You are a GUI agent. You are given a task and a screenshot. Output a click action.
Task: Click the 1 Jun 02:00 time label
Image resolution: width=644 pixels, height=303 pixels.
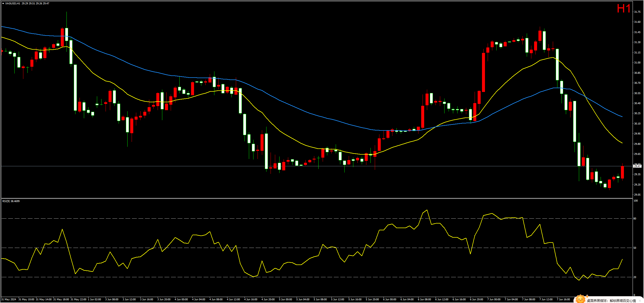[94, 299]
